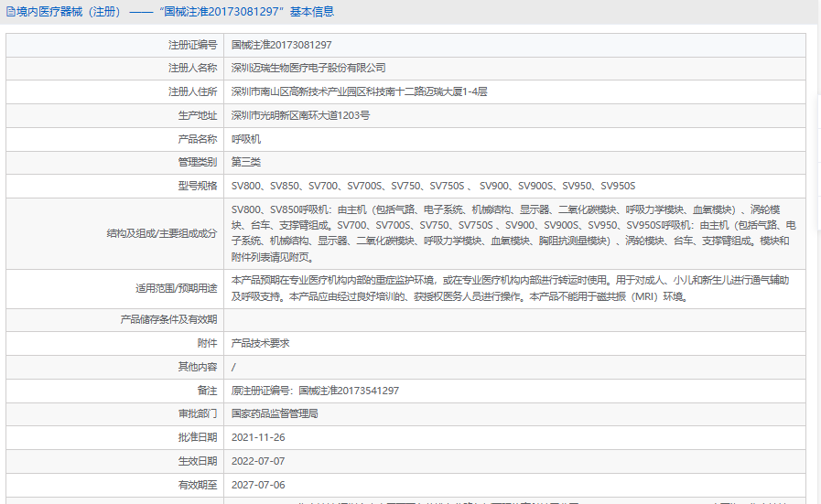821x504 pixels.
Task: Click the label '注册人名称'
Action: (x=193, y=68)
